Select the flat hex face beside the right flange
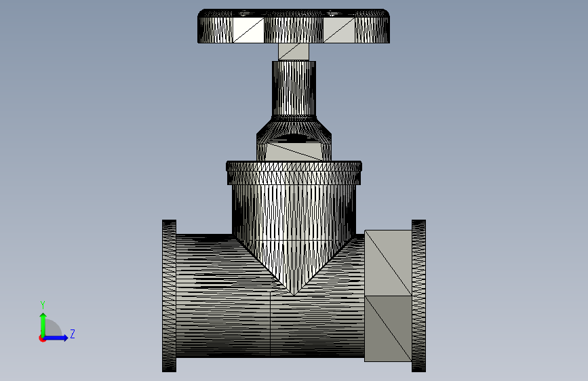The image size is (588, 381). (388, 296)
